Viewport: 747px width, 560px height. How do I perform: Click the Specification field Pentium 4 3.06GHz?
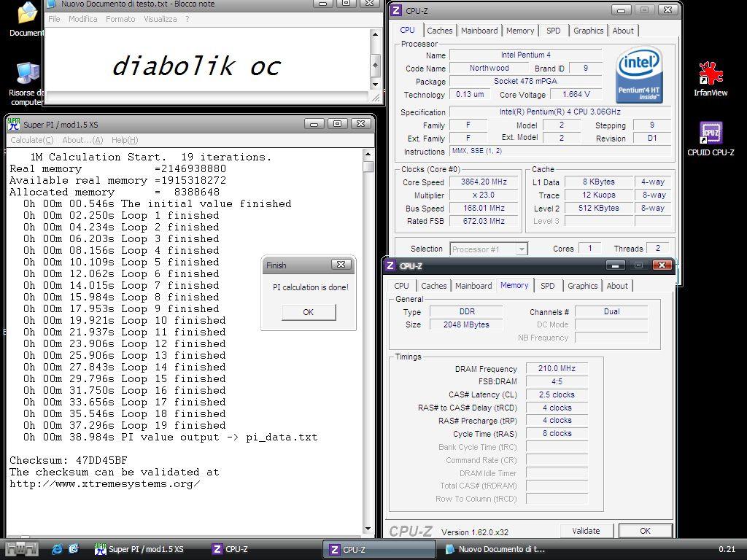pos(560,112)
